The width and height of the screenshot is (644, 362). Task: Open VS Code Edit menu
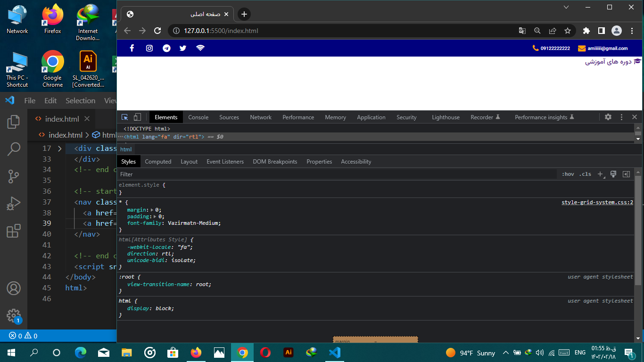click(x=50, y=100)
